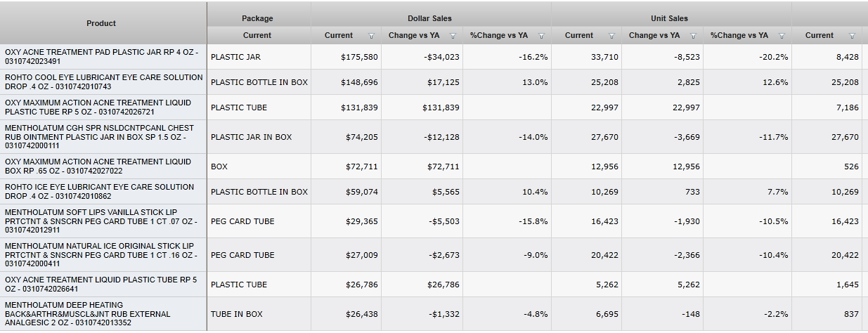The width and height of the screenshot is (868, 333).
Task: Open filter icon on last Current column
Action: (x=852, y=36)
